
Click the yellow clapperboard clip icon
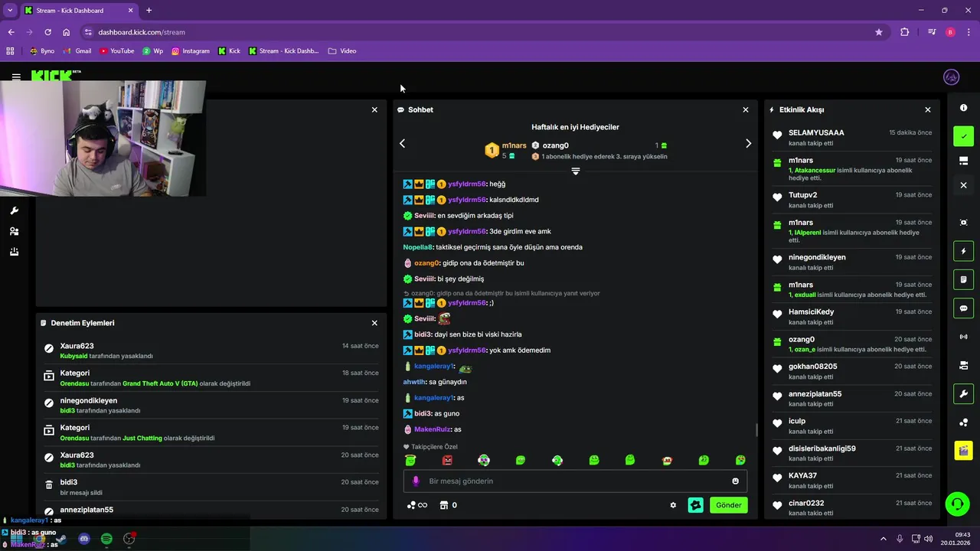pyautogui.click(x=964, y=451)
